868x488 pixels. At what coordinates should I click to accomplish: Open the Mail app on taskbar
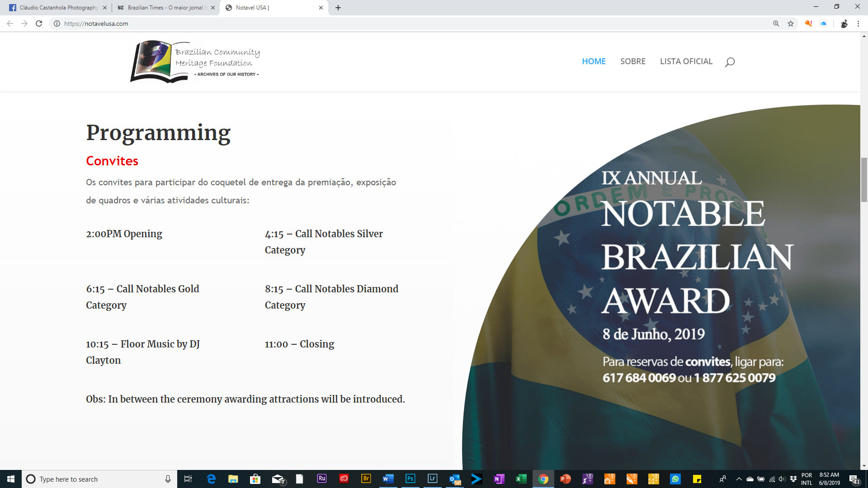tap(278, 479)
